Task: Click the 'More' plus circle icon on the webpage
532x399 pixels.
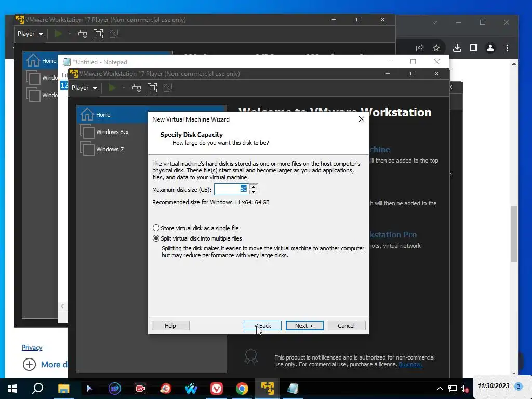Action: [x=29, y=364]
